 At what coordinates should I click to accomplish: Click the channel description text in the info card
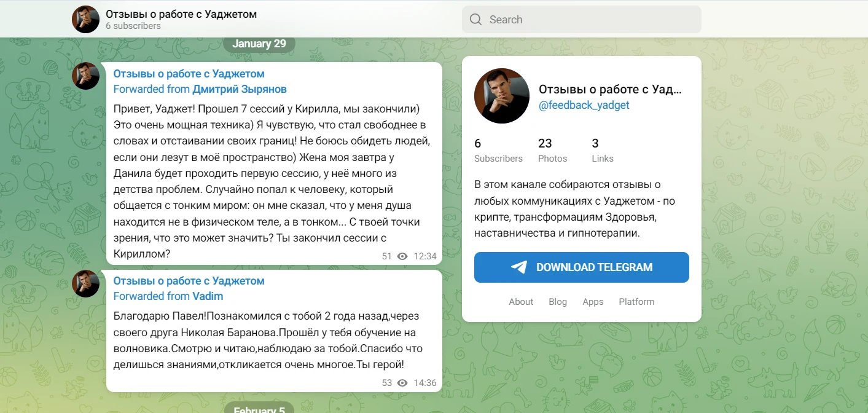575,209
